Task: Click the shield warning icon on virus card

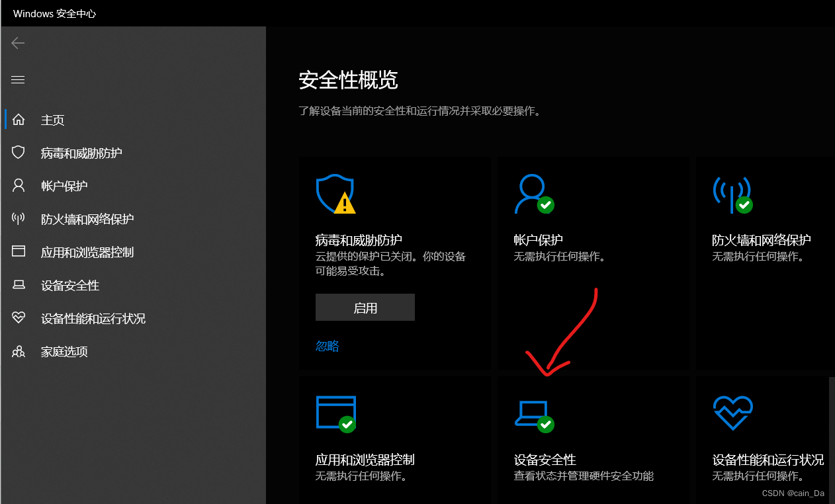Action: (335, 194)
